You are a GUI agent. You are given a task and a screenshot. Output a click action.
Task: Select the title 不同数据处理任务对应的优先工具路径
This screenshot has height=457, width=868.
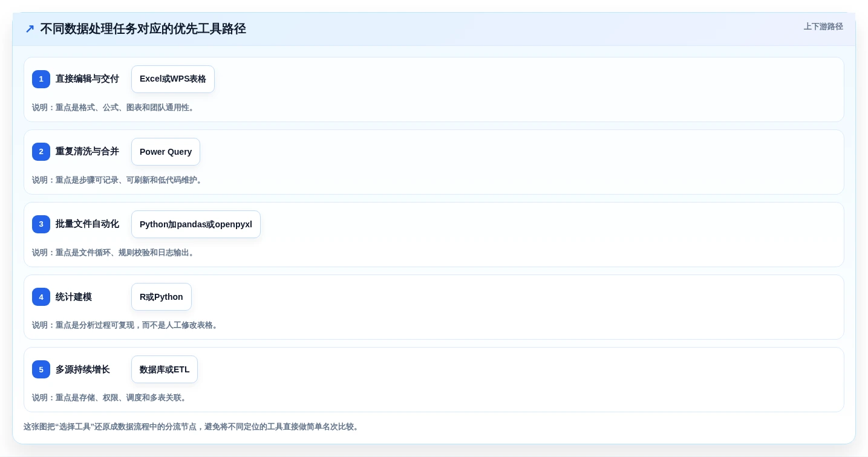[x=143, y=29]
